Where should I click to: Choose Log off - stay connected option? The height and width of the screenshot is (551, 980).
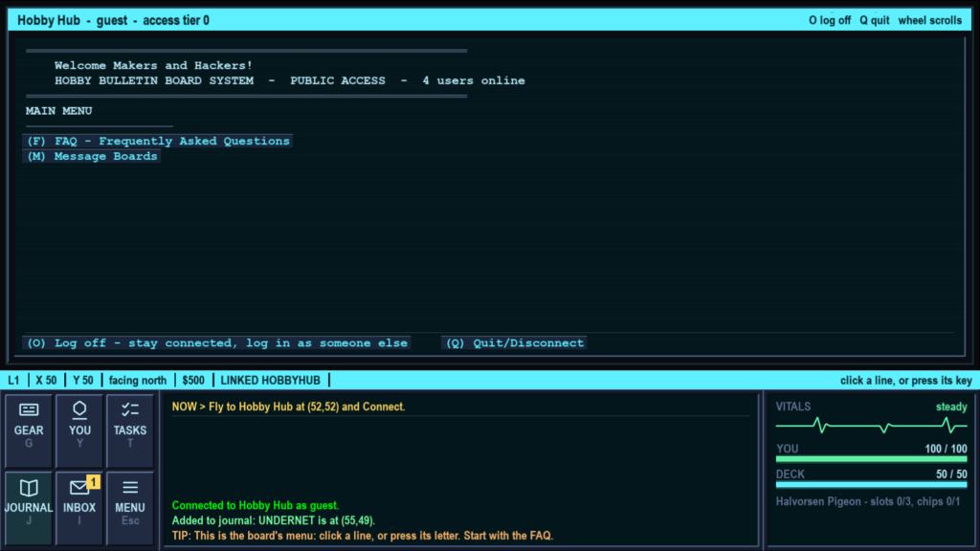point(217,343)
